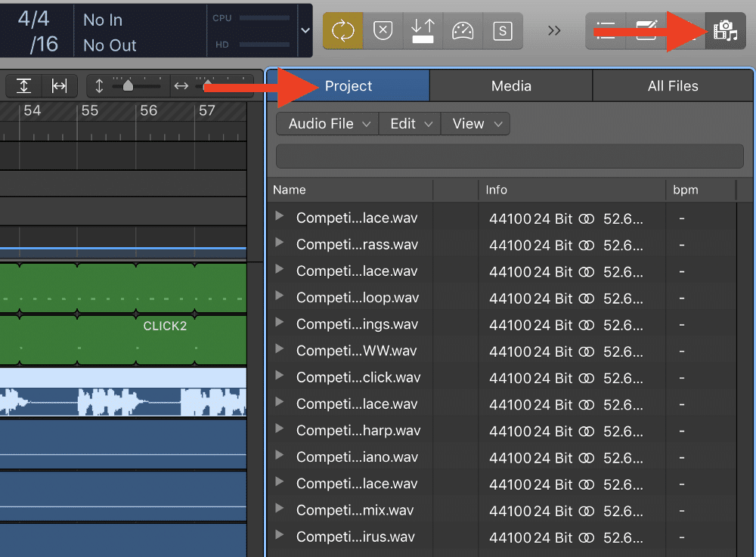Viewport: 756px width, 557px height.
Task: Select the Competi...harp.wav file name
Action: (358, 430)
